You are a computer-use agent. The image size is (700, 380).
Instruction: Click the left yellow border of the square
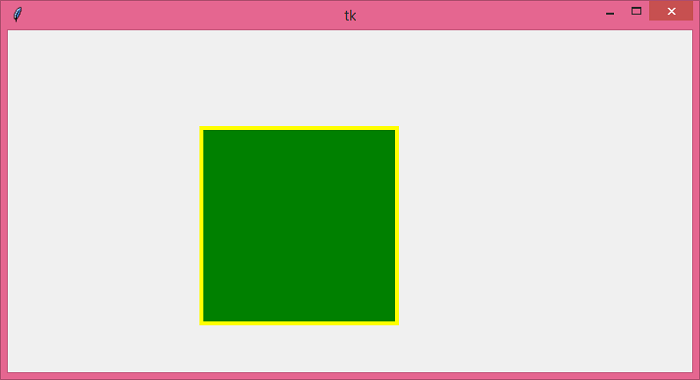(201, 225)
